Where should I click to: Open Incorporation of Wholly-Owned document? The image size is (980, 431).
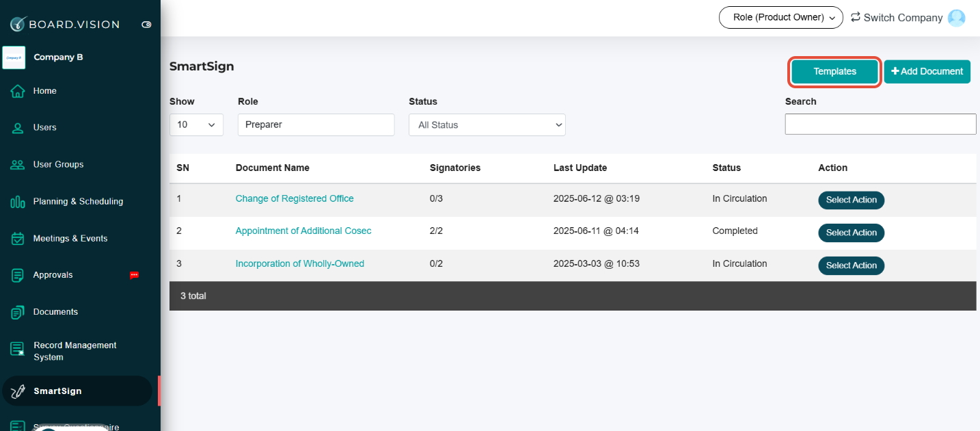[300, 264]
